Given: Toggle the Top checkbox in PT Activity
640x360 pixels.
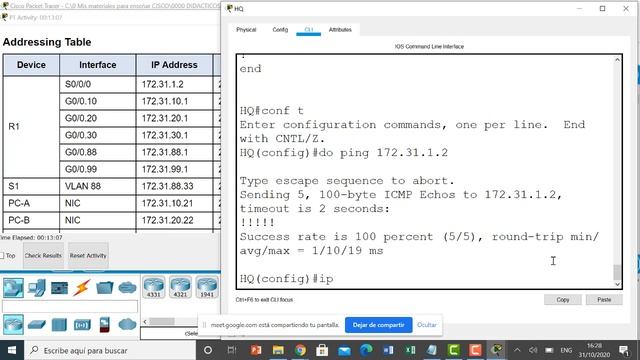Looking at the screenshot, I should [x=2, y=256].
